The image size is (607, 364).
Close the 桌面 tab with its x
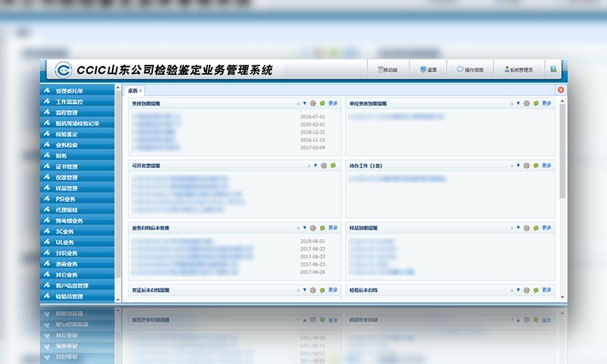click(x=140, y=90)
